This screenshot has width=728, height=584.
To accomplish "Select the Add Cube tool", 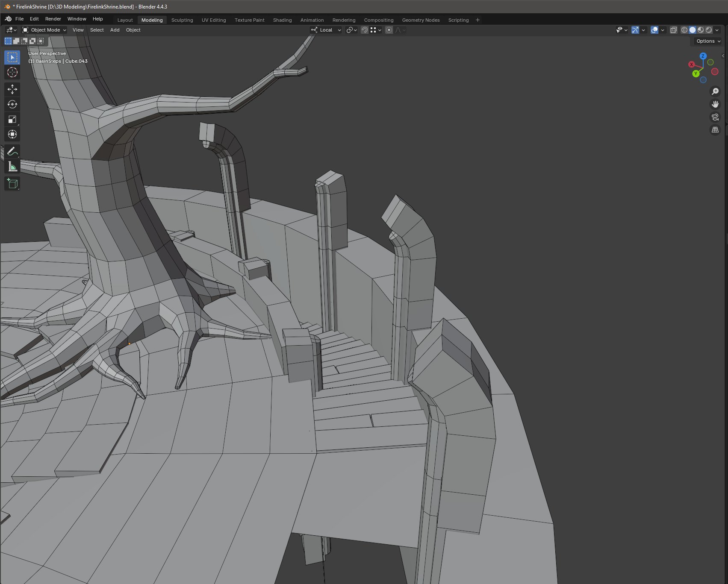I will [x=12, y=184].
